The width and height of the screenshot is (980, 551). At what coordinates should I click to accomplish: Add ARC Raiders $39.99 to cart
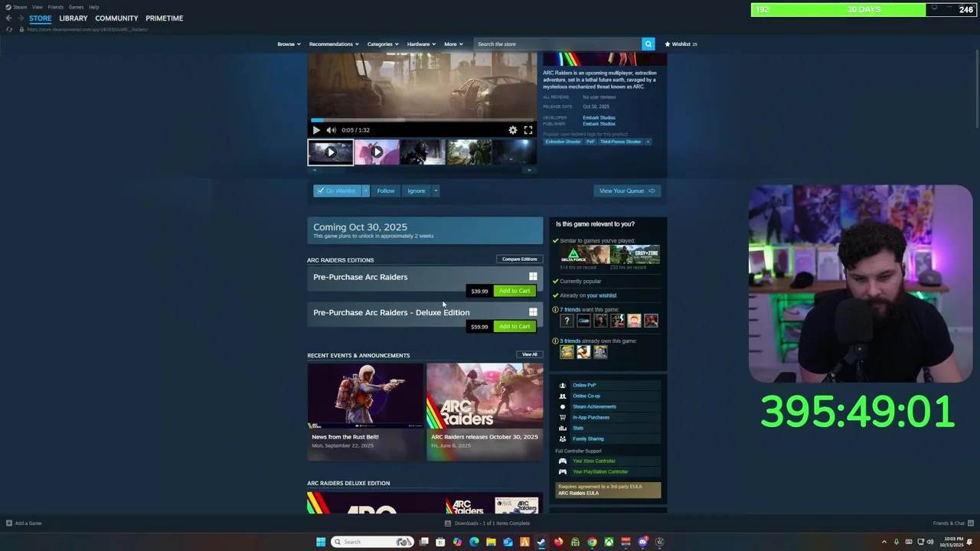tap(514, 291)
